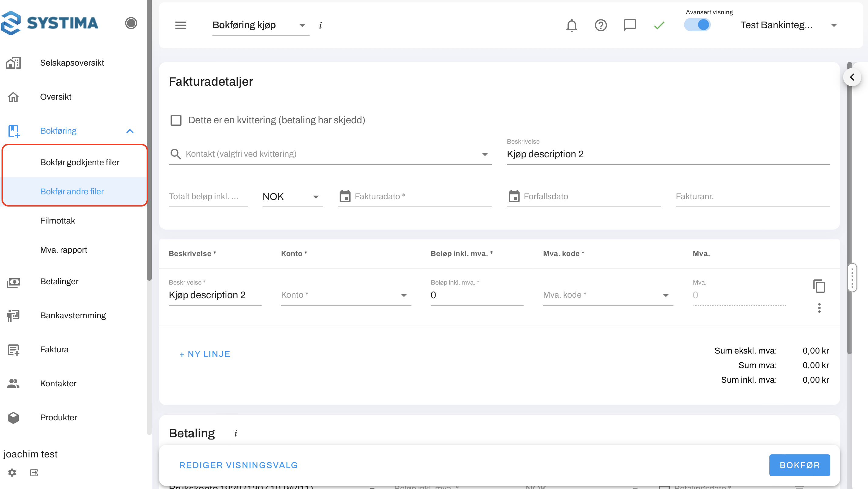Toggle the round sidebar pin button

[131, 23]
